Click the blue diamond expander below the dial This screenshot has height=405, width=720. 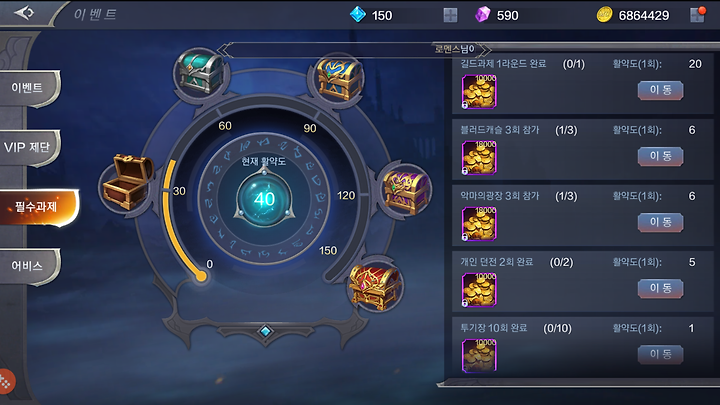265,331
